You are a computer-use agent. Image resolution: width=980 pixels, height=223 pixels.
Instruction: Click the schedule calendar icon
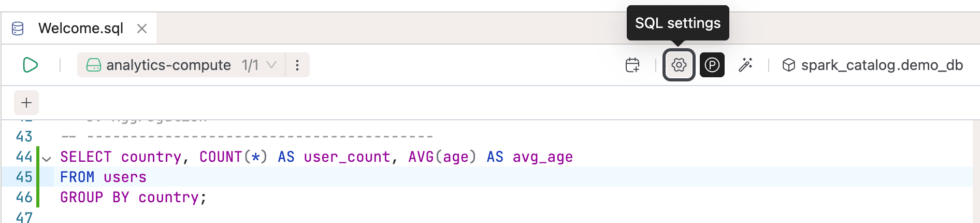[x=632, y=65]
